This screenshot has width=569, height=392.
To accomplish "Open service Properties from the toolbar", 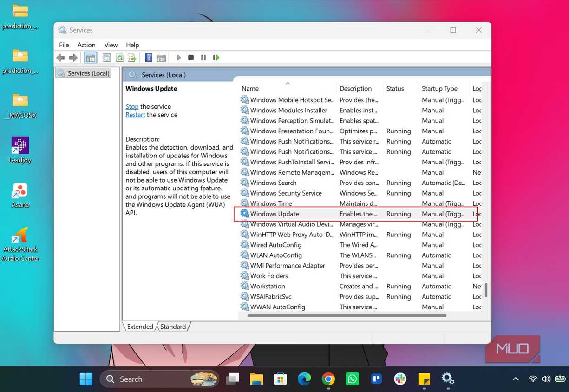I will coord(107,58).
